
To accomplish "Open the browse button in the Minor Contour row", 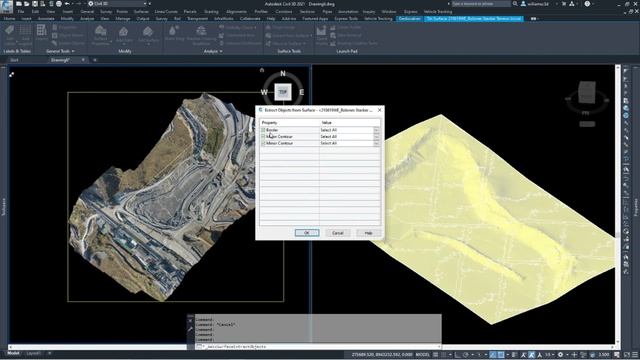I will point(376,143).
